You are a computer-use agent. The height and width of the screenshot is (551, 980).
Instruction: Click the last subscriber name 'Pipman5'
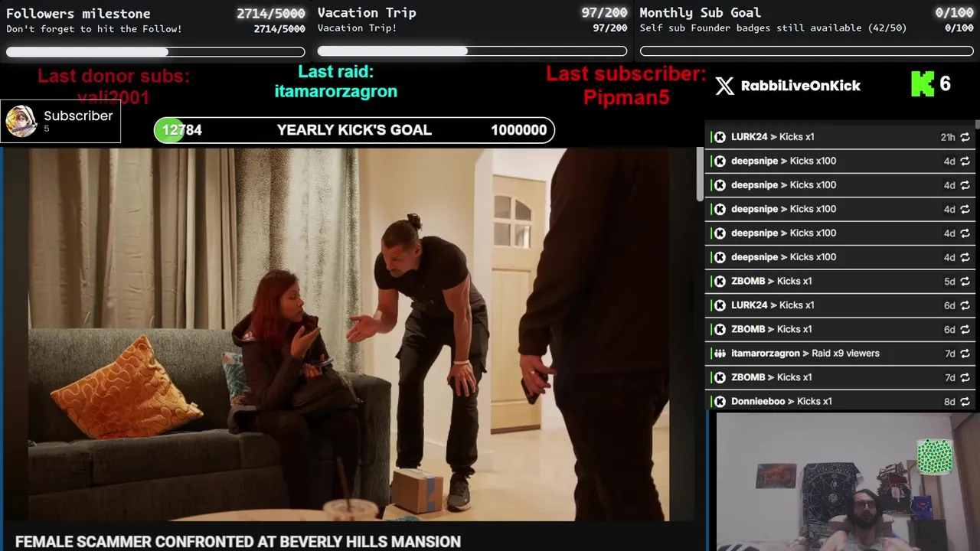point(626,97)
